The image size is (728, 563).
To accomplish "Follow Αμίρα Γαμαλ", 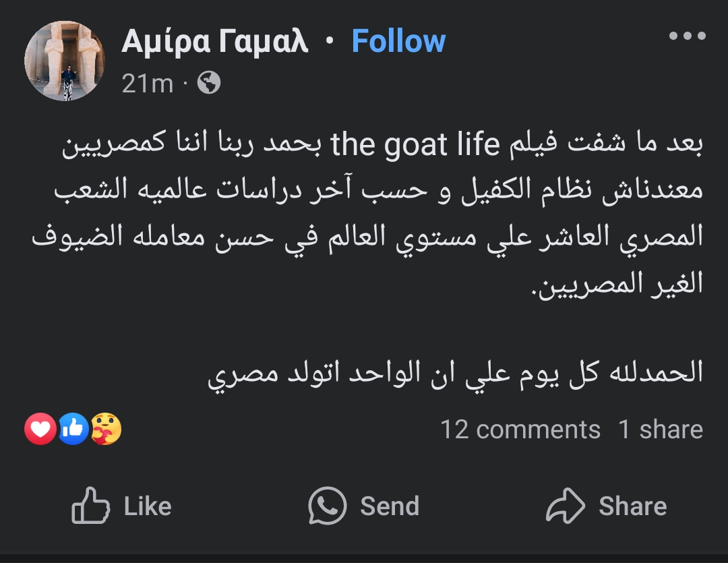I will tap(398, 42).
